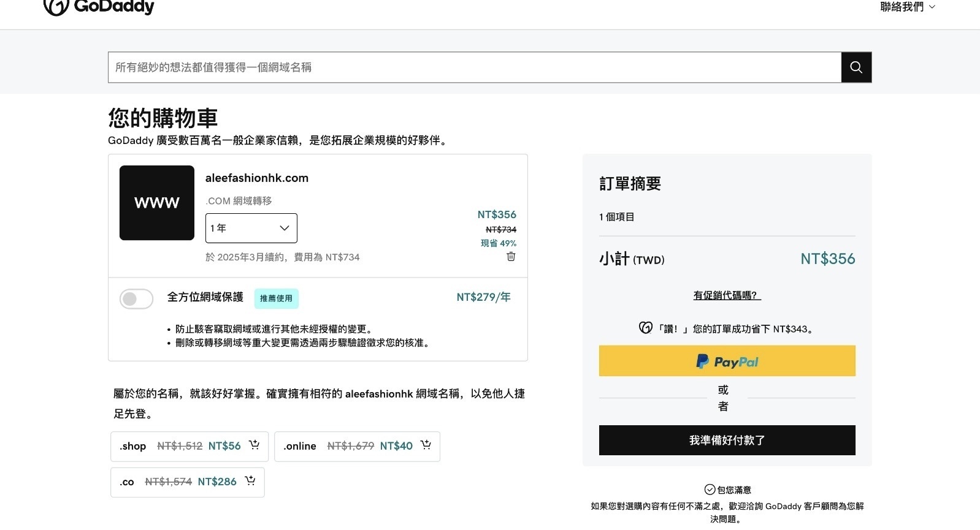Add .shop domain via cart icon
Viewport: 980px width, 530px height.
point(254,445)
